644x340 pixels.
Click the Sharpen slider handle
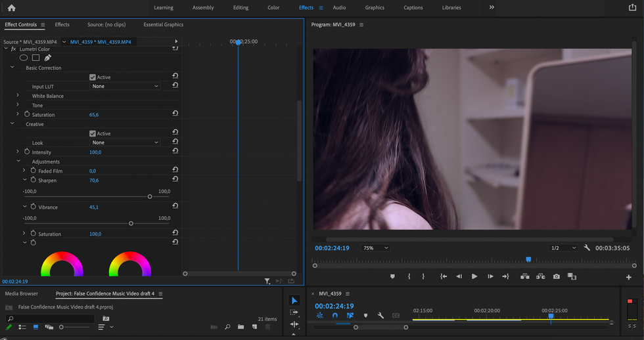[150, 196]
